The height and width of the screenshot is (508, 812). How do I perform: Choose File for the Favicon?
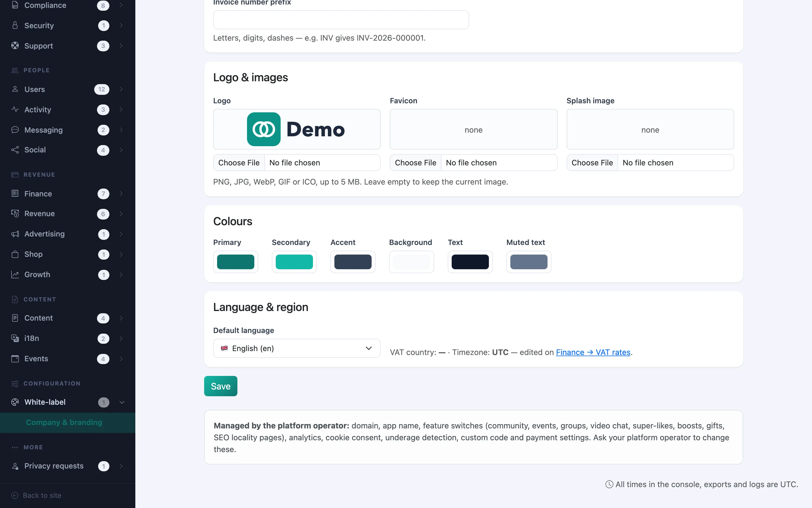(415, 163)
